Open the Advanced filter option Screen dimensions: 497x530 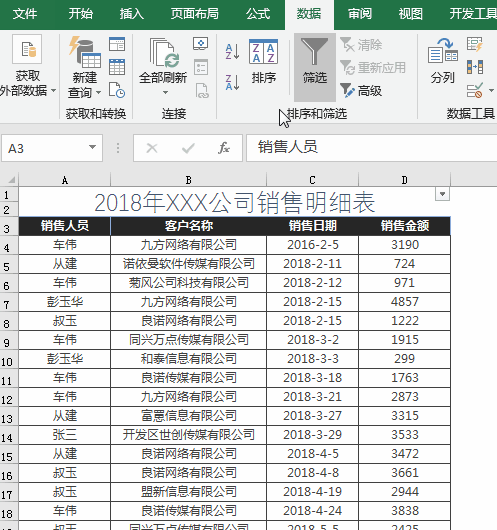pyautogui.click(x=361, y=91)
